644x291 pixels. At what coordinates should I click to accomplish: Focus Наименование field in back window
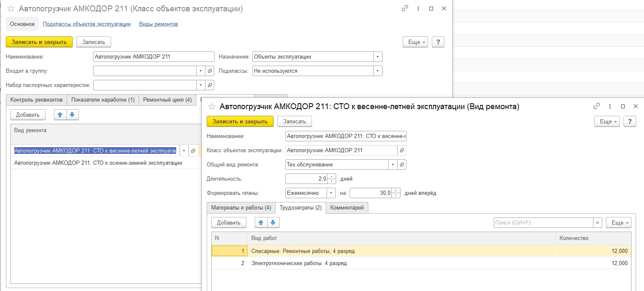point(154,57)
